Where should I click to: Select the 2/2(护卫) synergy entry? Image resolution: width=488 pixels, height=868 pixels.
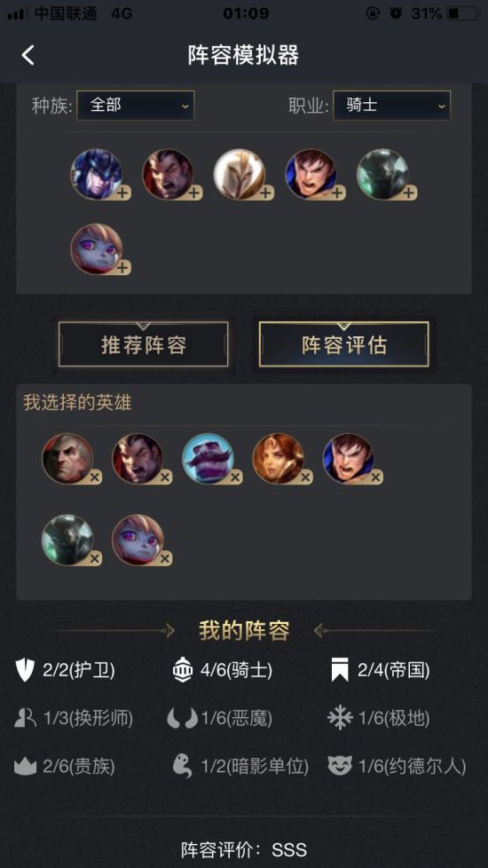[x=65, y=670]
